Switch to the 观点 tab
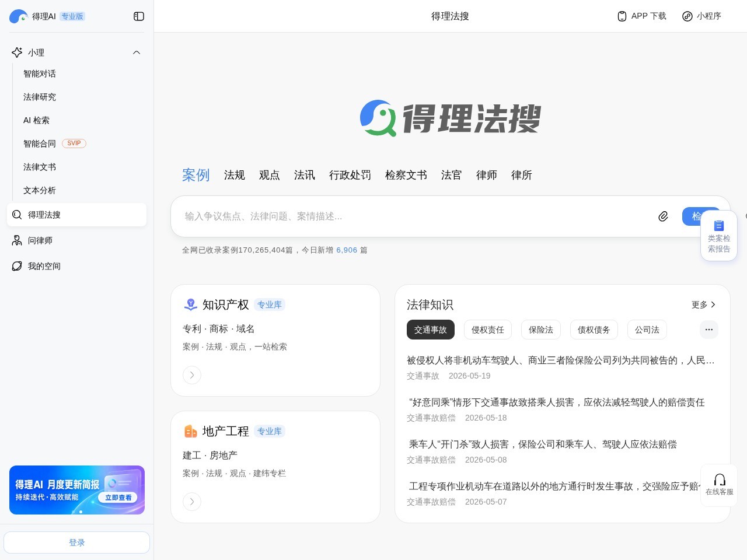This screenshot has width=747, height=560. [x=270, y=175]
